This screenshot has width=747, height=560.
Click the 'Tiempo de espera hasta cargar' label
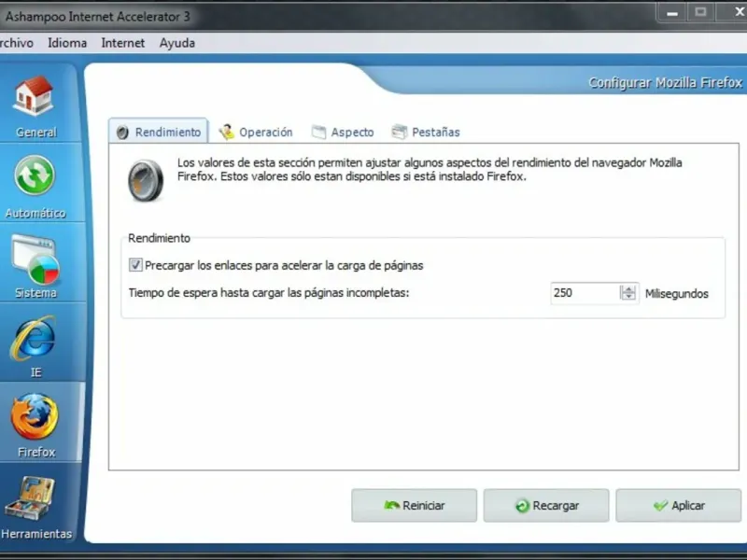coord(269,293)
